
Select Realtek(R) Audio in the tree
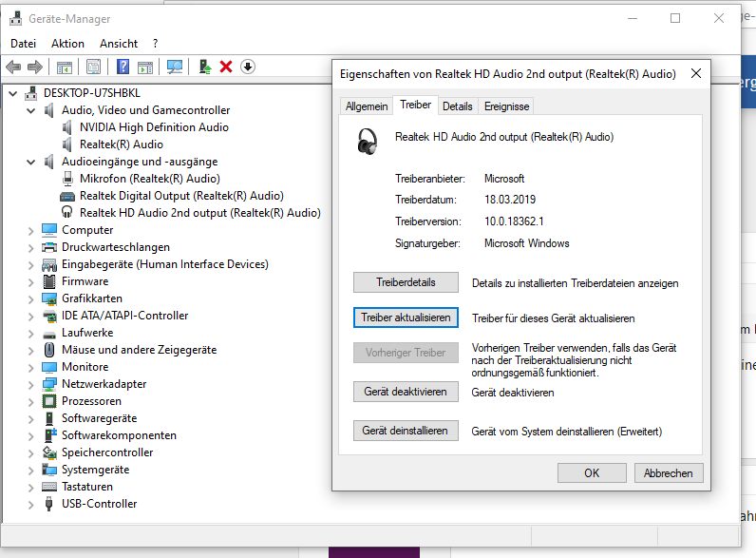coord(122,144)
